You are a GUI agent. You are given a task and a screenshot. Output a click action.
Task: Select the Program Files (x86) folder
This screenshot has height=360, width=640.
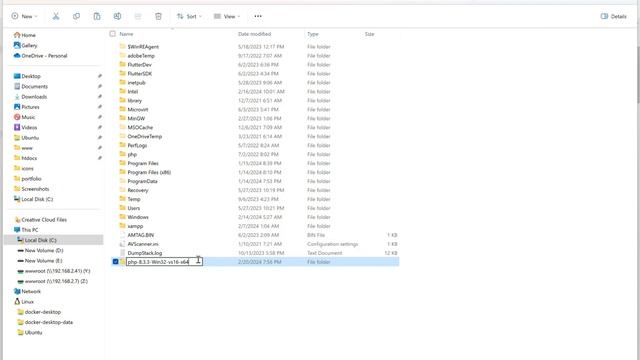(x=149, y=172)
